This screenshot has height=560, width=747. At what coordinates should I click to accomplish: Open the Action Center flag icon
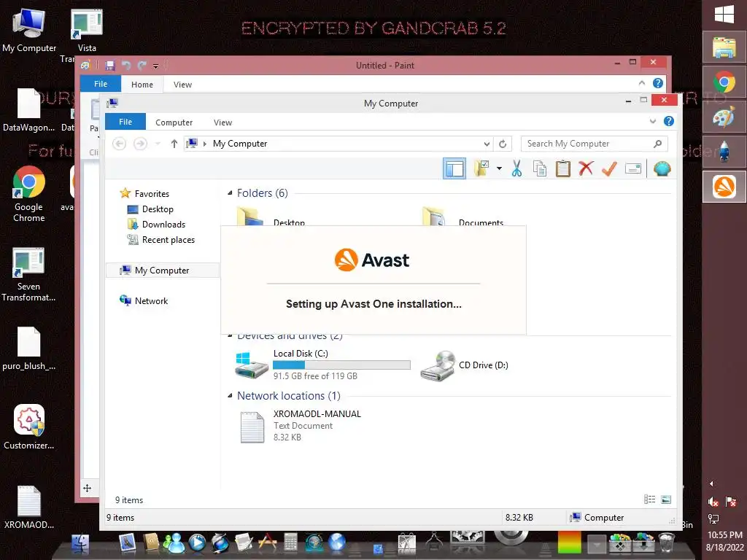click(731, 502)
